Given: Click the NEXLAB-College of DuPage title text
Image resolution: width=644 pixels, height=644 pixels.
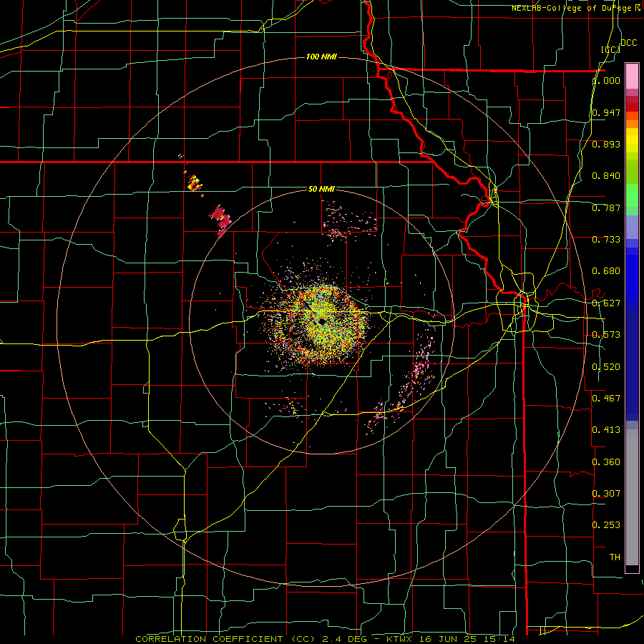Looking at the screenshot, I should [576, 8].
